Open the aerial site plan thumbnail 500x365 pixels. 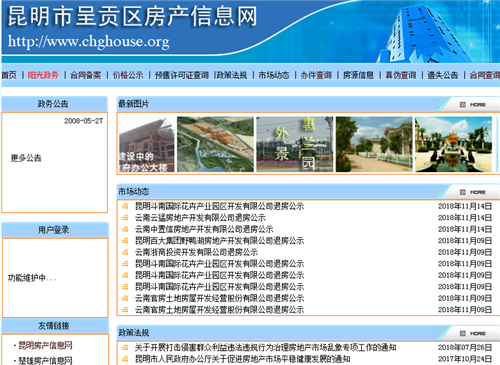click(215, 144)
